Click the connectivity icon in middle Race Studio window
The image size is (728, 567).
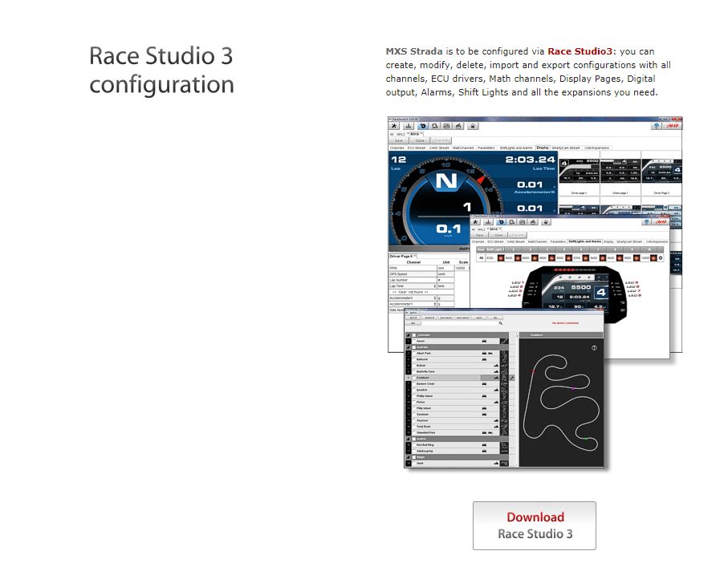click(x=646, y=222)
